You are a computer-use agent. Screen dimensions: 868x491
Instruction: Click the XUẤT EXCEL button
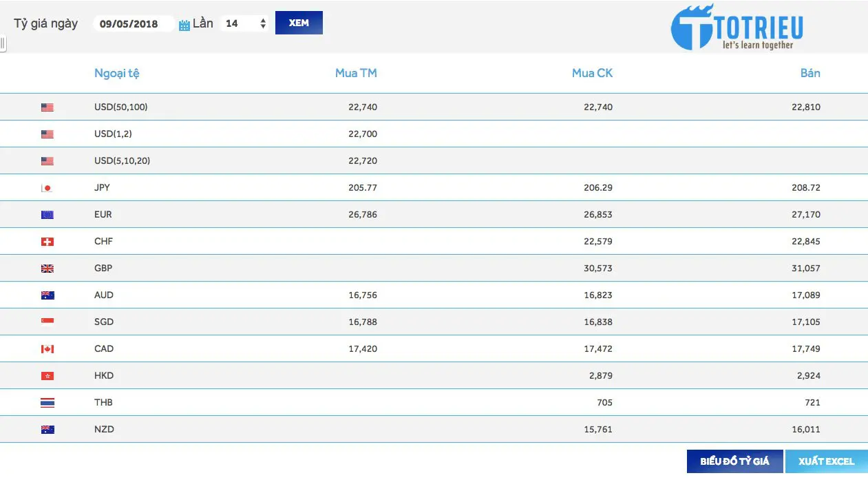(826, 461)
